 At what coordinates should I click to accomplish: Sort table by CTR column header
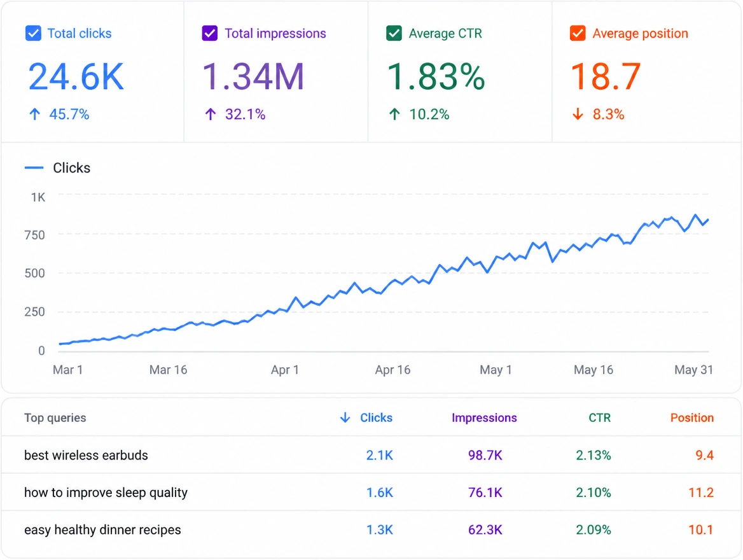coord(599,417)
